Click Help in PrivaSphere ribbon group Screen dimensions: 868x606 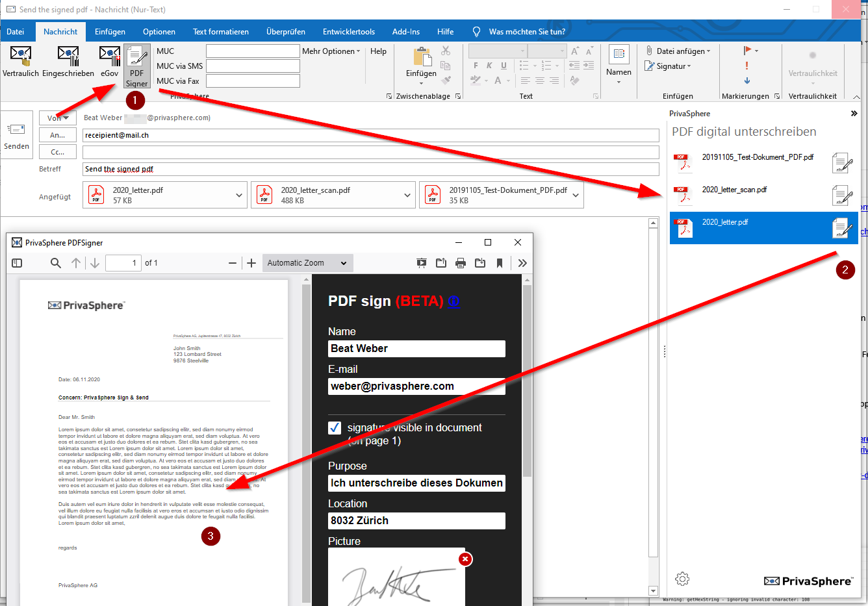pyautogui.click(x=378, y=51)
